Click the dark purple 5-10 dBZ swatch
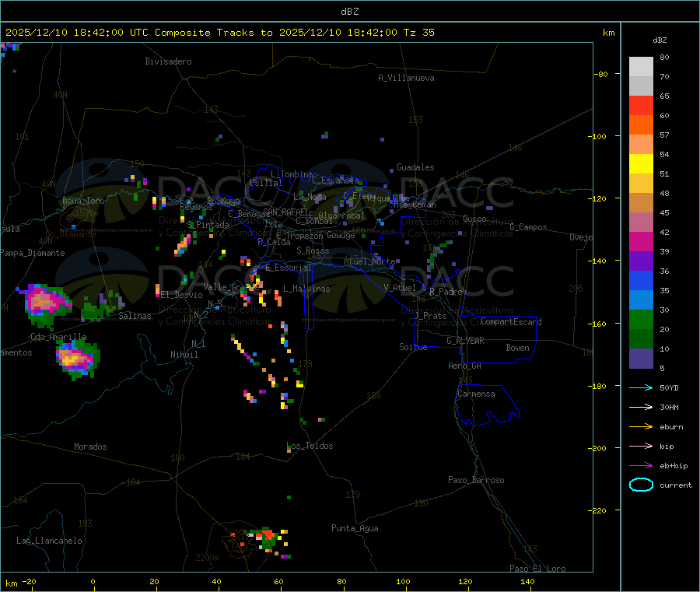Screen dimensions: 700x592 point(641,358)
